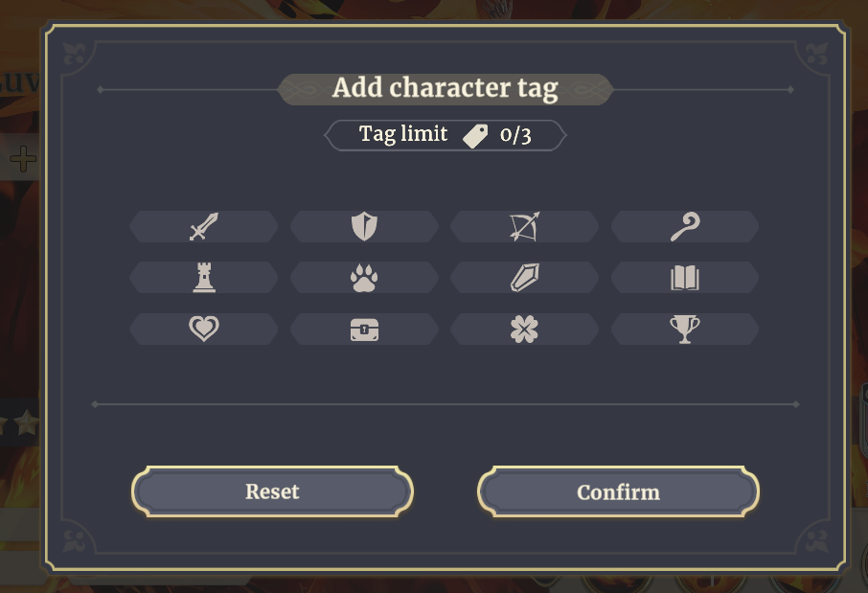Select the chess rook tower tag
The height and width of the screenshot is (593, 868).
pos(204,278)
